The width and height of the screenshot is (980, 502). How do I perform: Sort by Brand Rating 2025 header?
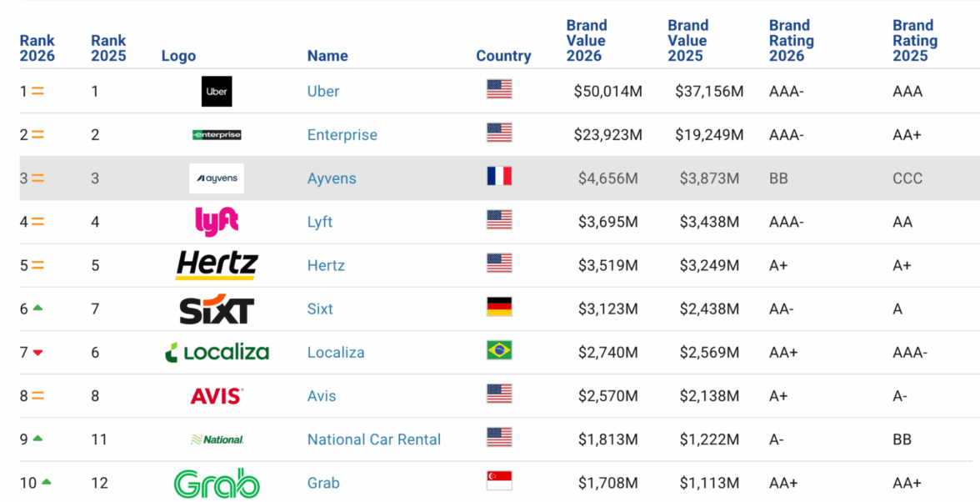[x=915, y=41]
